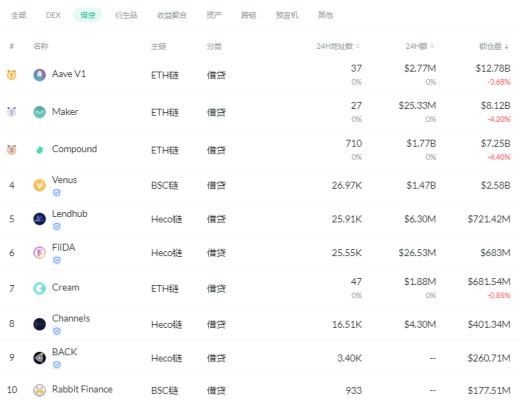Click the $177.51M value for Rabbit Finance
Viewport: 520px width, 400px height.
click(489, 390)
